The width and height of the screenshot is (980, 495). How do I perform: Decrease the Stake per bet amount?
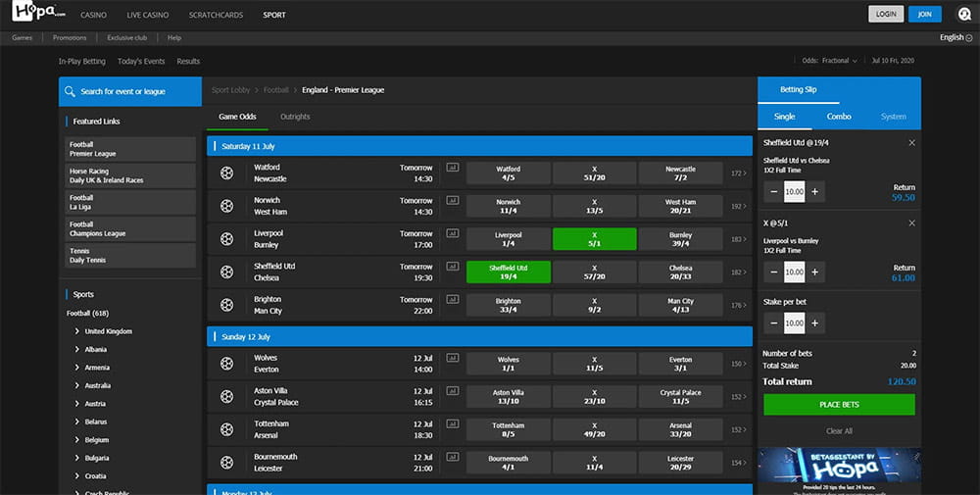tap(774, 323)
